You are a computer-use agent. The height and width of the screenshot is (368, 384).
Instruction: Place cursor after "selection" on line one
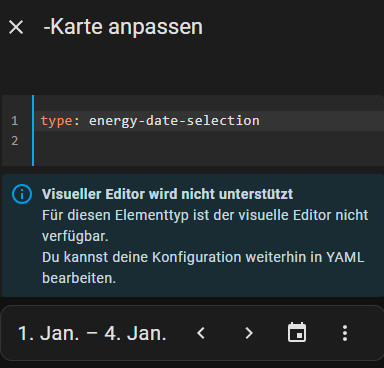260,121
